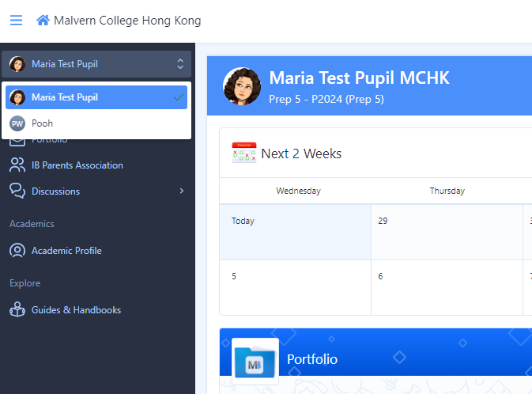Click the Prep 5 - P2024 class label
This screenshot has width=532, height=394.
tap(326, 99)
